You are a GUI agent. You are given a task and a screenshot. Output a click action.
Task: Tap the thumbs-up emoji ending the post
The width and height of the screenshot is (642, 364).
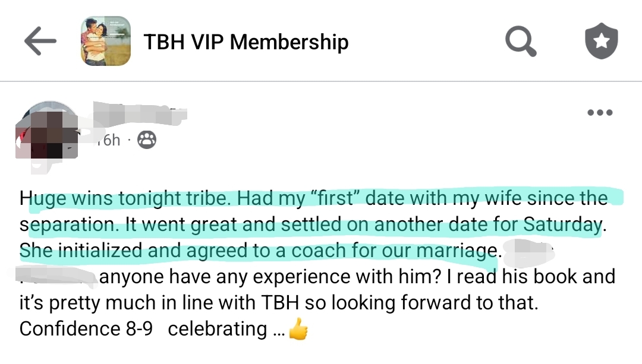298,330
